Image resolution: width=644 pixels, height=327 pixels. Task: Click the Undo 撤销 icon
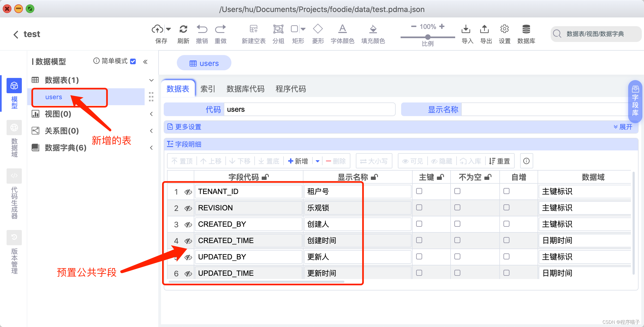coord(202,29)
